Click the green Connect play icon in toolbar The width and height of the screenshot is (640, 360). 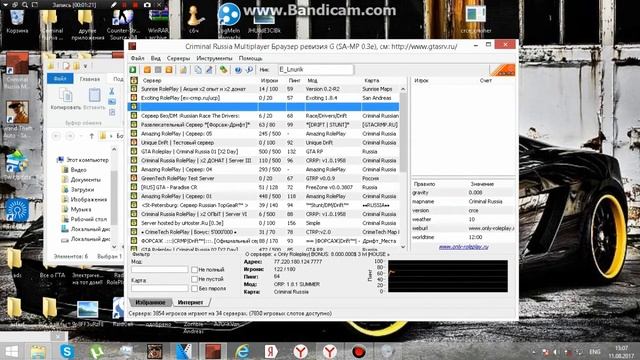tap(133, 70)
